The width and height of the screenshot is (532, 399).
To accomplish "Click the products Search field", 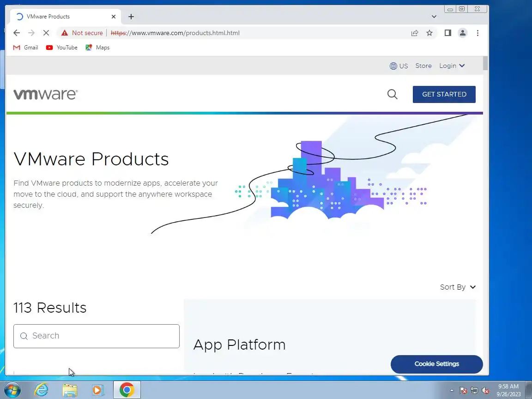I will tap(97, 336).
